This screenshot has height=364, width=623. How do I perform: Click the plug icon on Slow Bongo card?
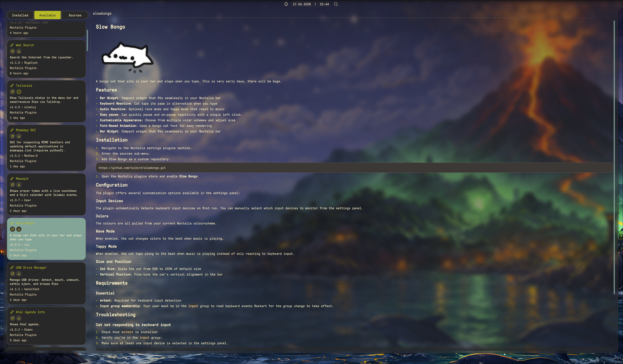pyautogui.click(x=12, y=223)
